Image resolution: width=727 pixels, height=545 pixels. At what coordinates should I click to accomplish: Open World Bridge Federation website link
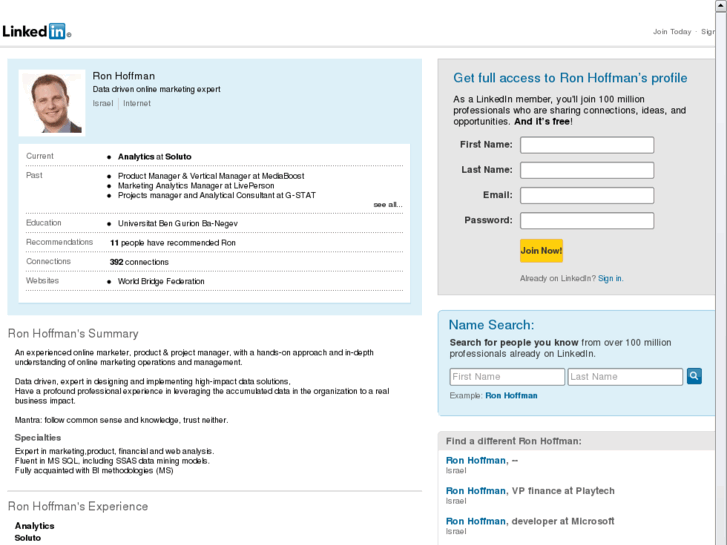(x=161, y=281)
